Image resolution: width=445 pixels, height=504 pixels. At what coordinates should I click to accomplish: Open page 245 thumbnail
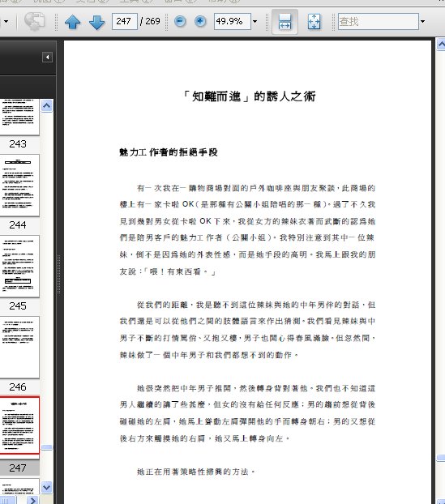coord(19,266)
